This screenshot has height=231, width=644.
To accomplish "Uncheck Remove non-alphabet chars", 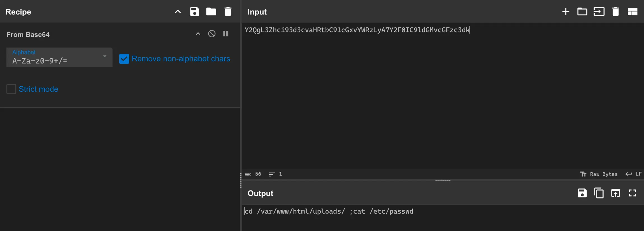I will 124,59.
